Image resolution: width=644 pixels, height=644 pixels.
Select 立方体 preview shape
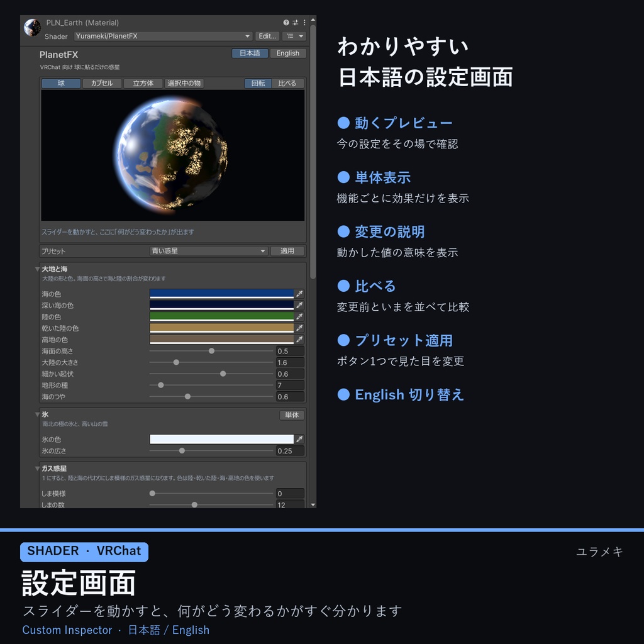(143, 84)
